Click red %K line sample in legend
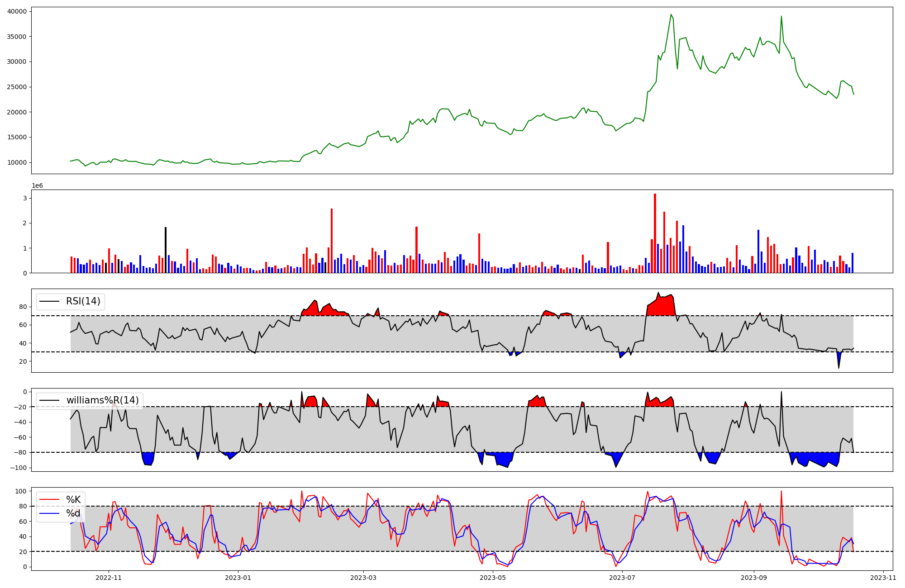The width and height of the screenshot is (905, 588). (x=49, y=500)
